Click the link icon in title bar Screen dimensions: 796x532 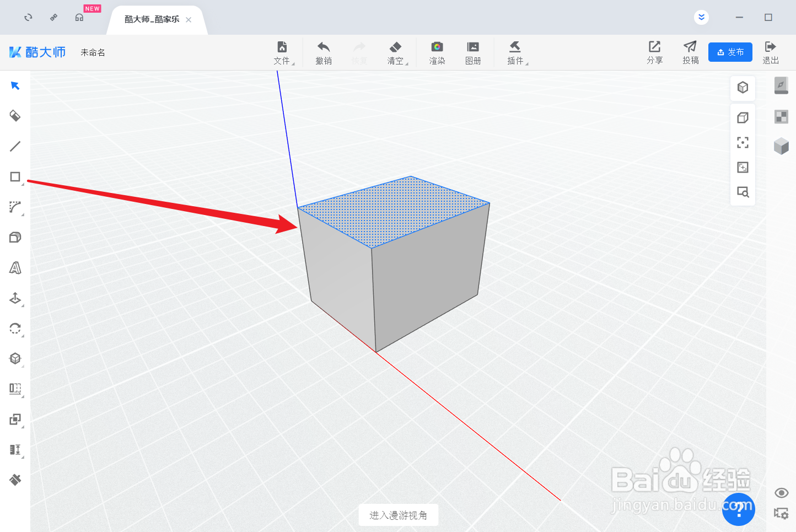coord(53,18)
